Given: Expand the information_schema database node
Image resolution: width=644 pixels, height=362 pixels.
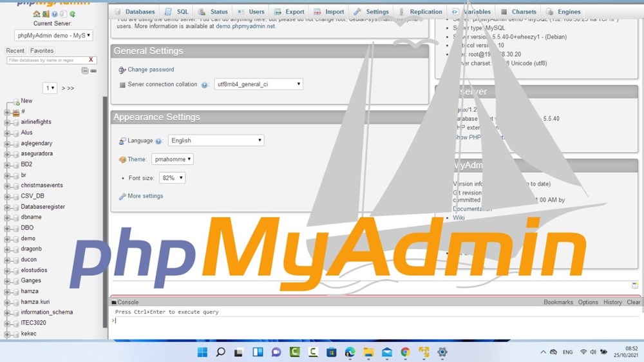Looking at the screenshot, I should 7,312.
